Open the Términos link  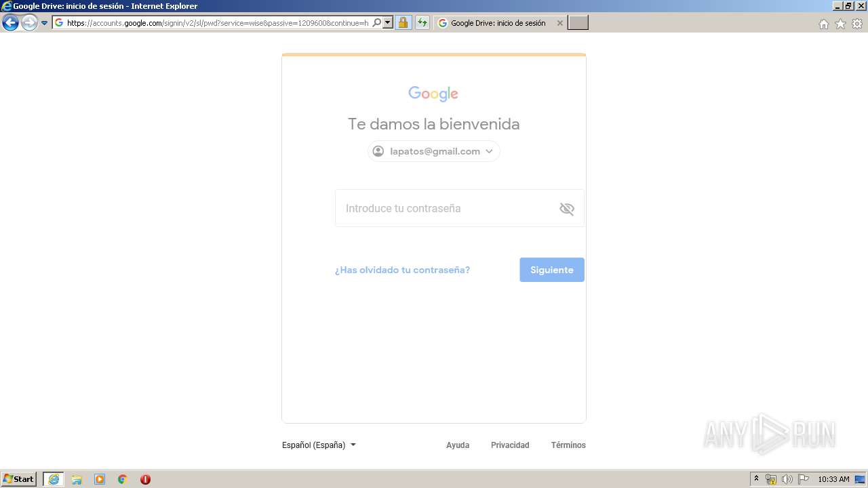point(568,445)
